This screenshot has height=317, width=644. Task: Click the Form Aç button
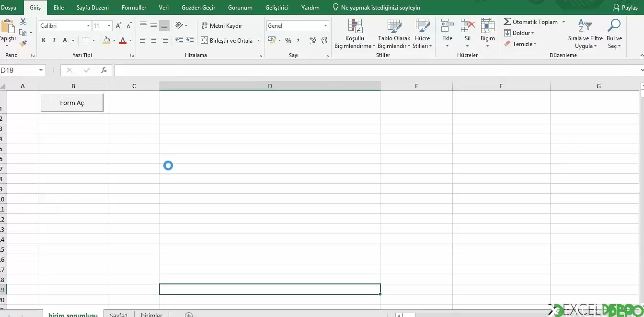pyautogui.click(x=72, y=103)
